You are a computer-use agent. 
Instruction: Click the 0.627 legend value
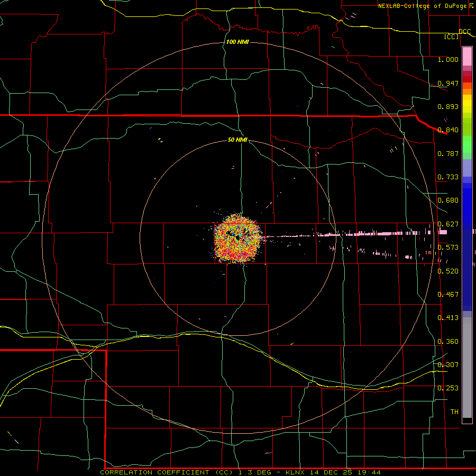tap(448, 224)
